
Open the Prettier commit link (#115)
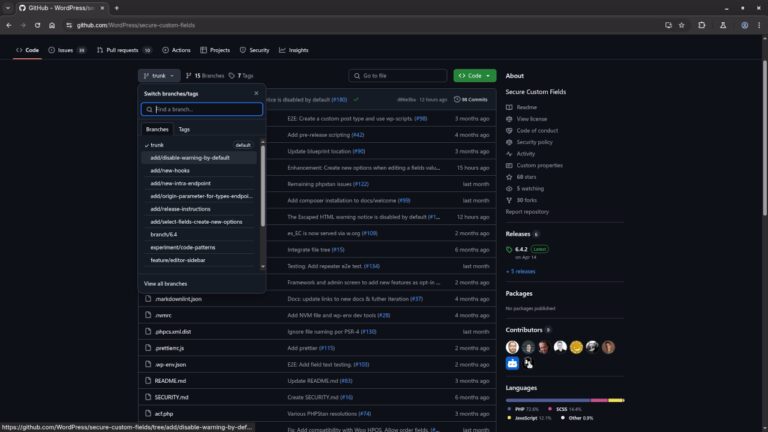coord(327,348)
